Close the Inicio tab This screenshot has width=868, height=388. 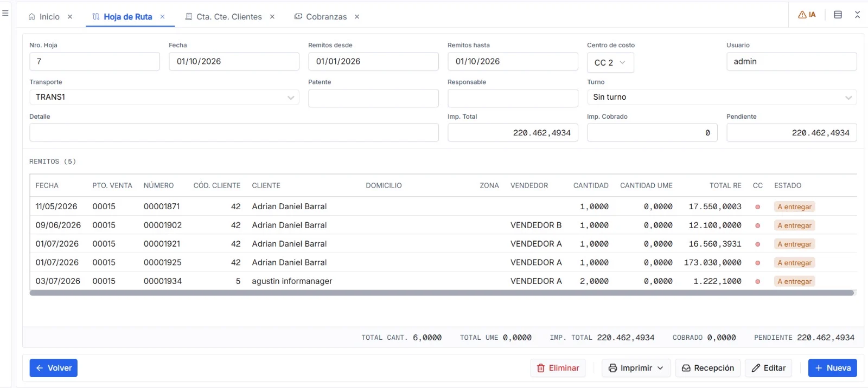tap(70, 17)
